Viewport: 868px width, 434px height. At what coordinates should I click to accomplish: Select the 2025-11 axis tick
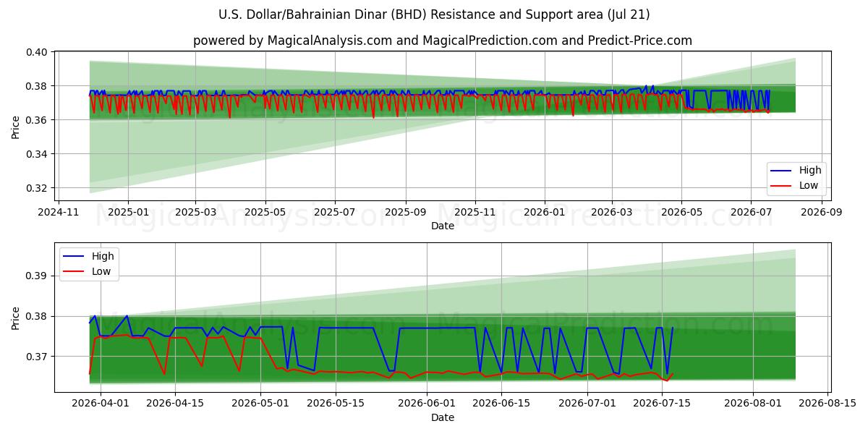click(x=475, y=213)
